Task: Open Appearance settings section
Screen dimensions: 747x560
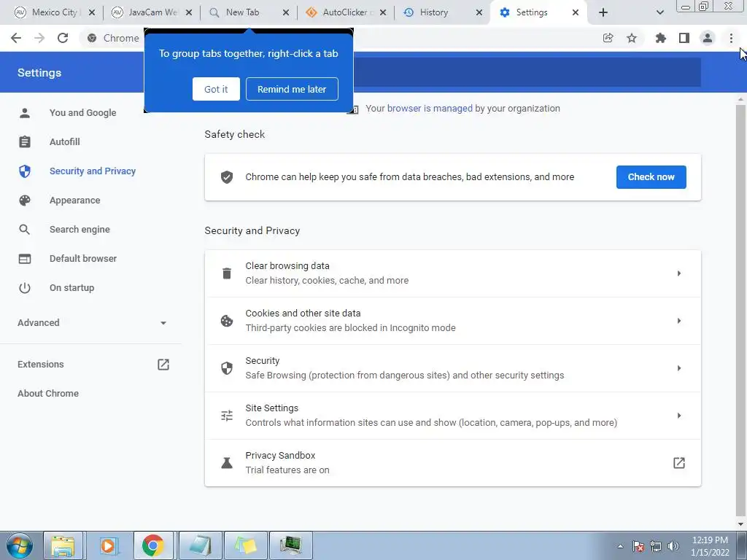Action: (75, 201)
